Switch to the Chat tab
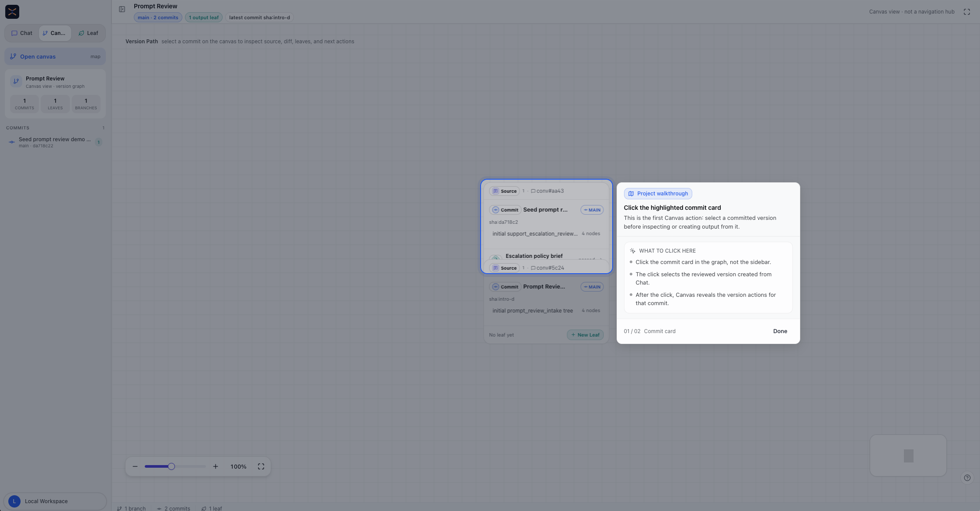Image resolution: width=980 pixels, height=511 pixels. 22,33
